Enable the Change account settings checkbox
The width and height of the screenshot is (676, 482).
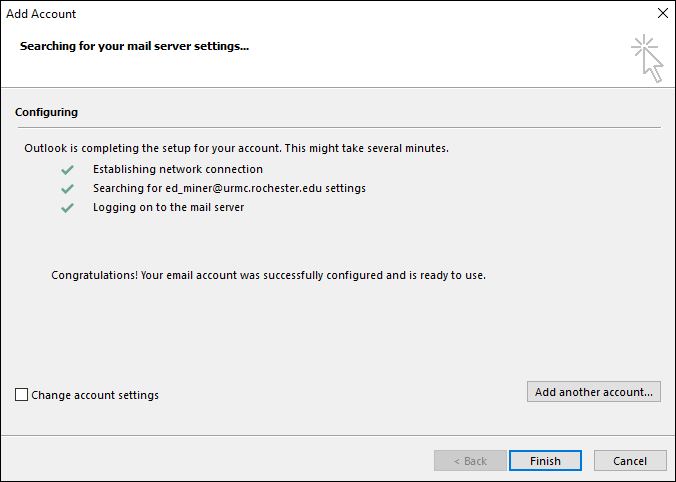tap(22, 395)
